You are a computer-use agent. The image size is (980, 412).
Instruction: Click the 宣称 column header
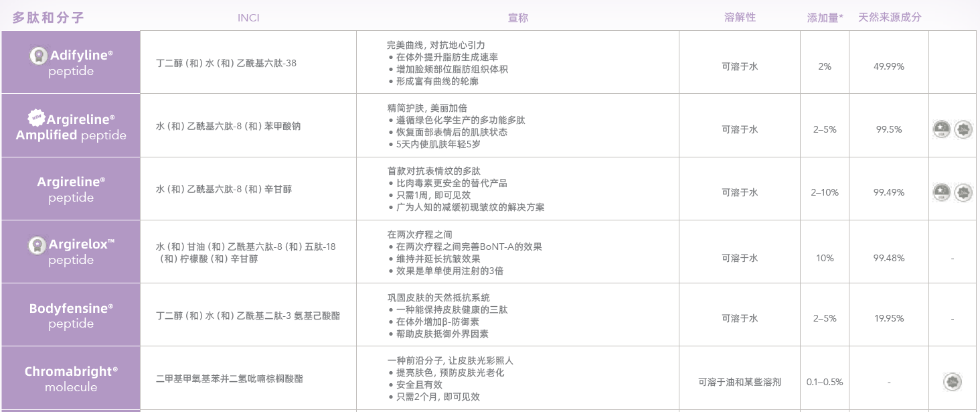click(x=517, y=17)
